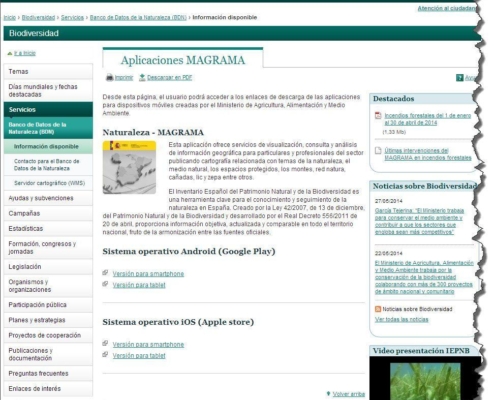Open Proyectos de cooperación menu item
The image size is (495, 400).
pyautogui.click(x=48, y=335)
